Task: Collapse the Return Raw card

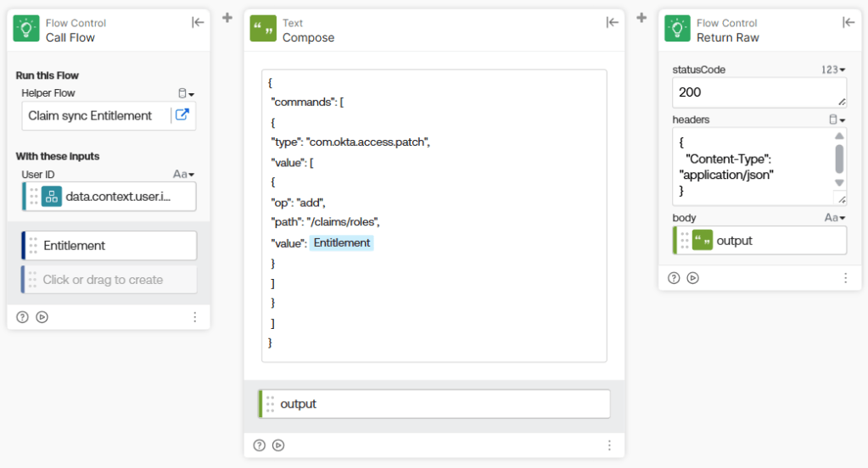Action: point(848,22)
